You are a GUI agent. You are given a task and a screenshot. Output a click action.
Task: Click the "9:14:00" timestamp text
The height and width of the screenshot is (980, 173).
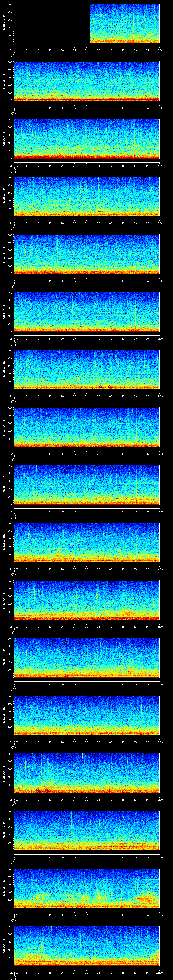(x=14, y=627)
